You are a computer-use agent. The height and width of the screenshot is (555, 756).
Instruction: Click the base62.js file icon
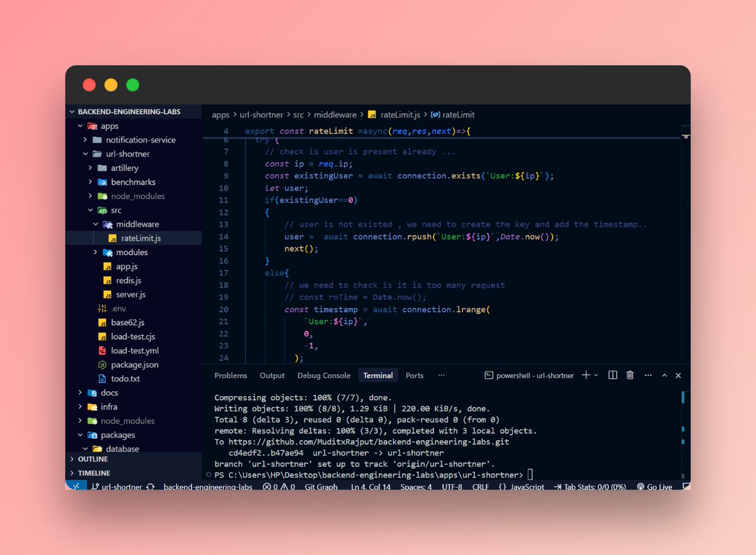(102, 323)
